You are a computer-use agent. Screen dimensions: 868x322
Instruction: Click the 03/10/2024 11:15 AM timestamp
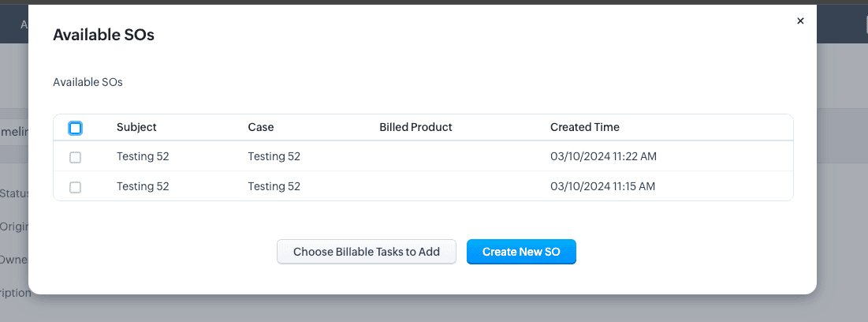coord(603,186)
